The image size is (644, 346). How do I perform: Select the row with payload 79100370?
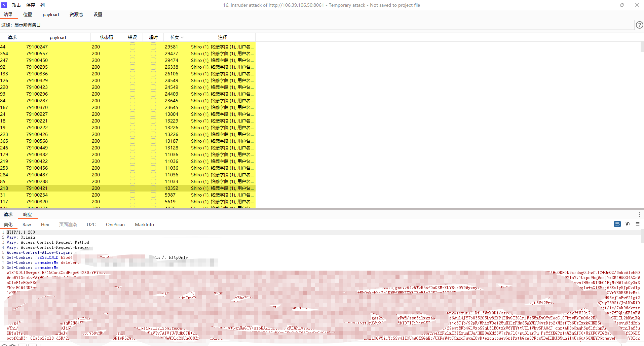pyautogui.click(x=128, y=107)
